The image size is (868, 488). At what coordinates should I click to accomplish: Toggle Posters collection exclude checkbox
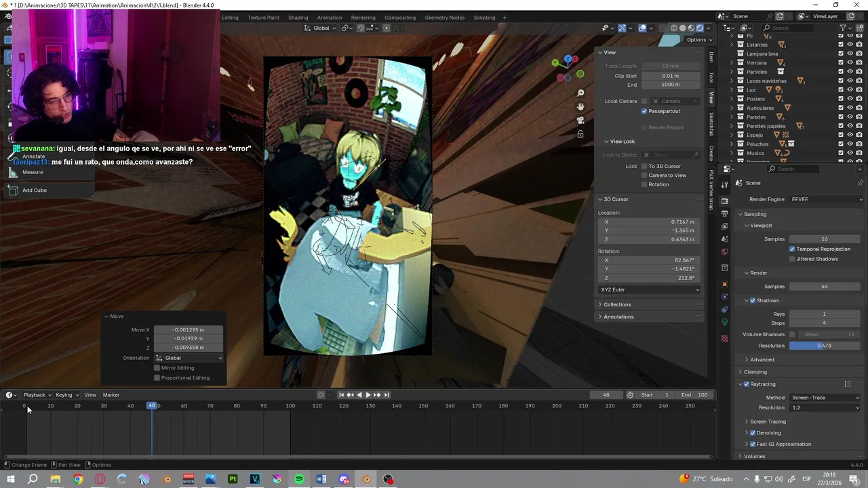[841, 99]
